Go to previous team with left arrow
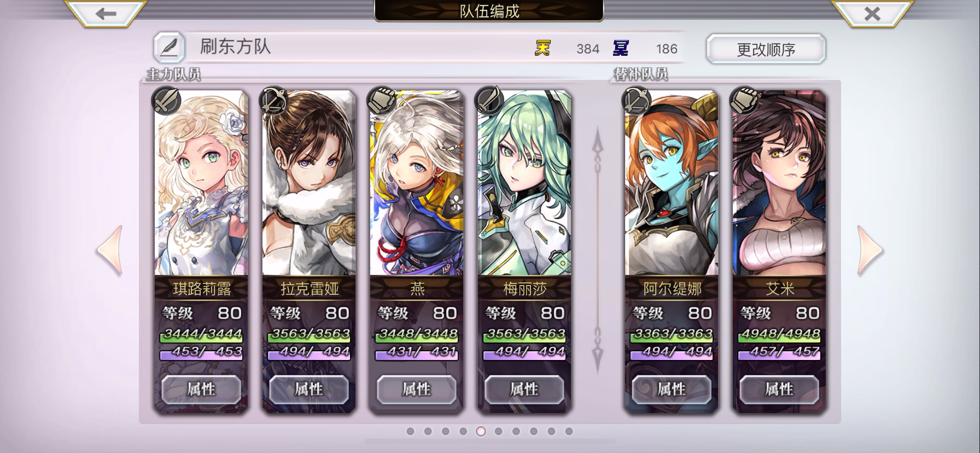Image resolution: width=980 pixels, height=453 pixels. point(109,250)
